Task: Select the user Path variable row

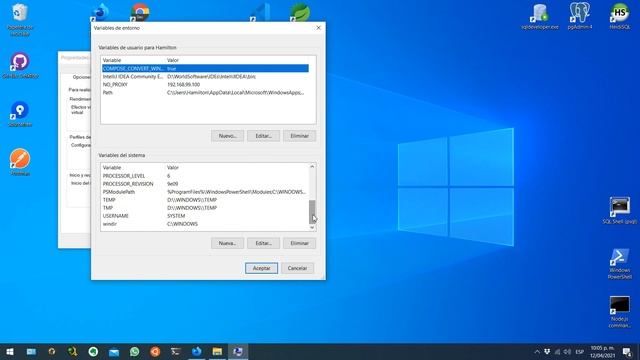Action: click(x=205, y=93)
